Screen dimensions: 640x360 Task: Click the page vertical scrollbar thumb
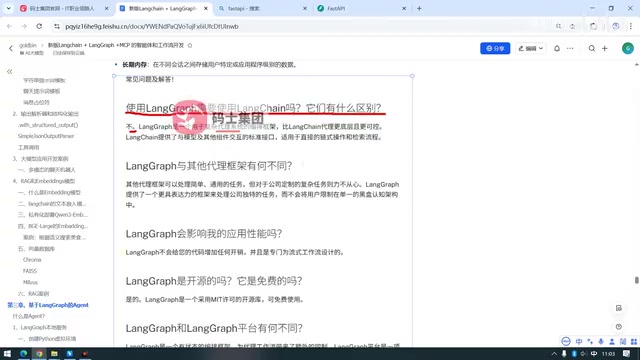(x=636, y=280)
